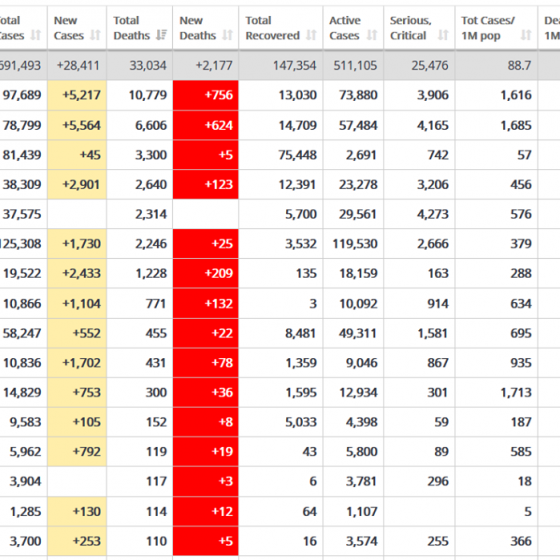Click the sort arrows icon for Total Cases
Viewport: 560px width, 560px height.
coord(35,35)
